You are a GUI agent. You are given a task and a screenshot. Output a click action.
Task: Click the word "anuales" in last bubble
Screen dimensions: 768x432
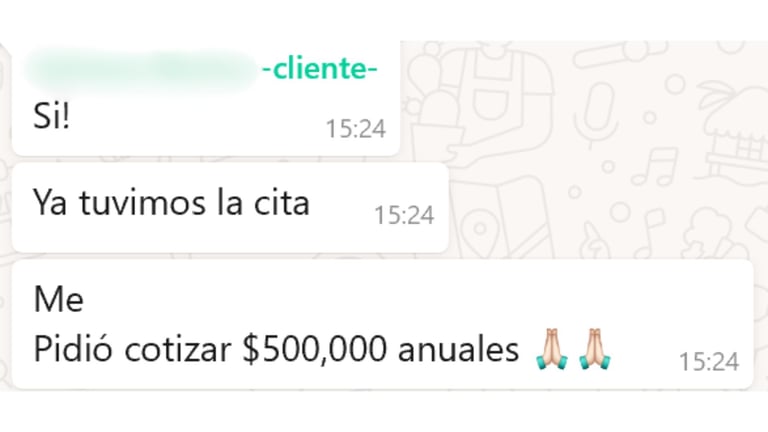click(458, 350)
